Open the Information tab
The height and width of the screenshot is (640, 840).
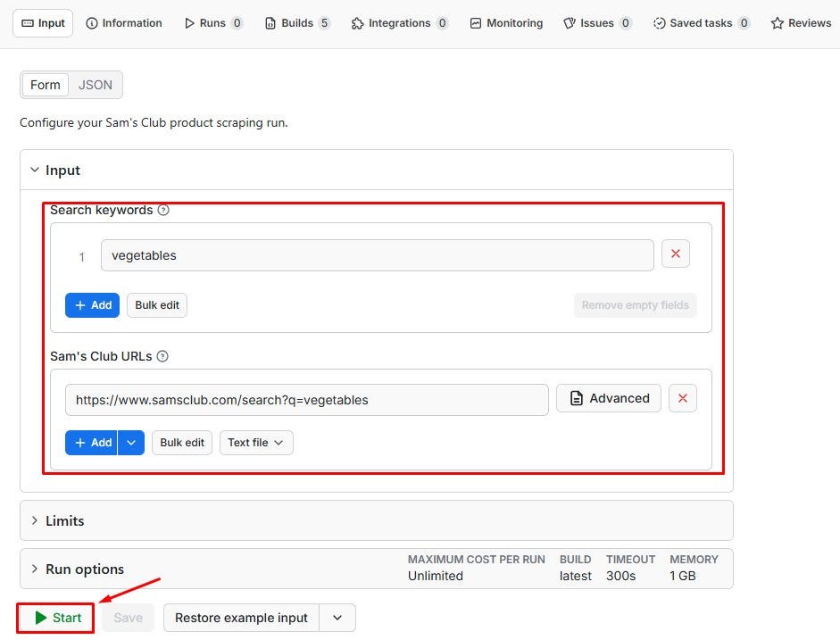tap(124, 23)
